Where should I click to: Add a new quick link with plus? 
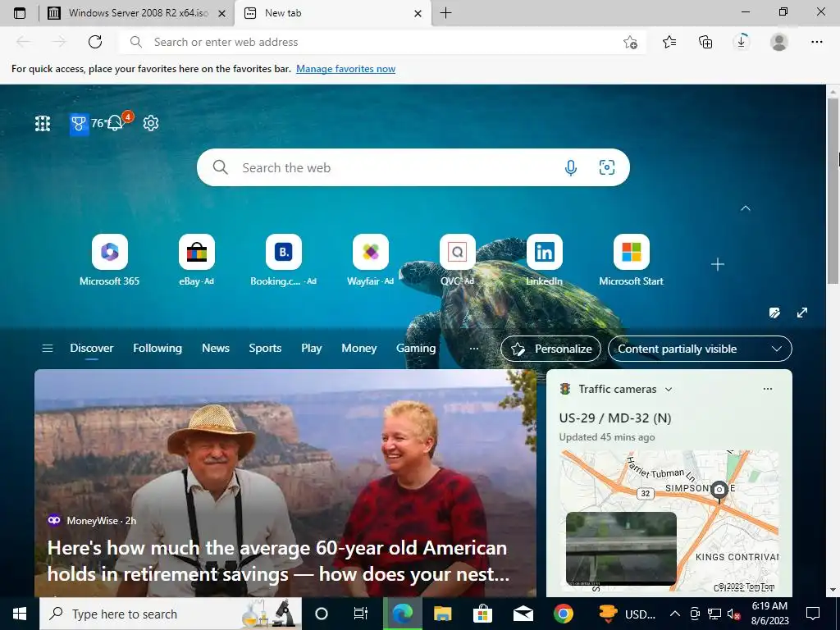(x=717, y=264)
